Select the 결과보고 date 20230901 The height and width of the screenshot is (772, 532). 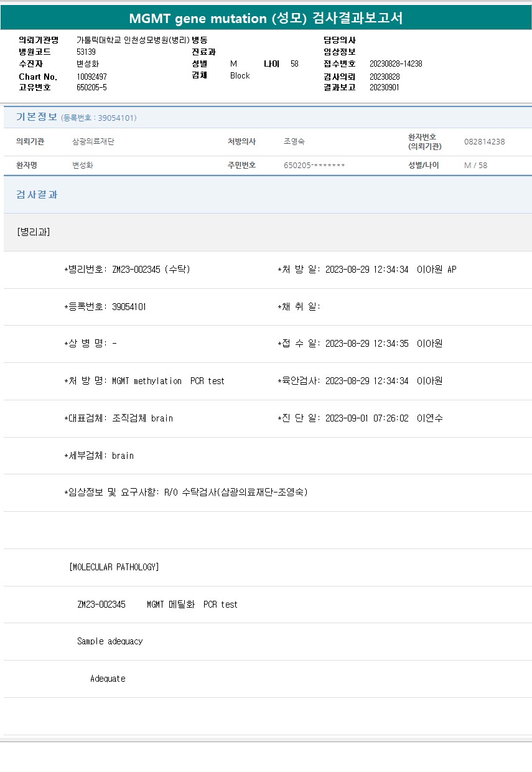point(385,88)
